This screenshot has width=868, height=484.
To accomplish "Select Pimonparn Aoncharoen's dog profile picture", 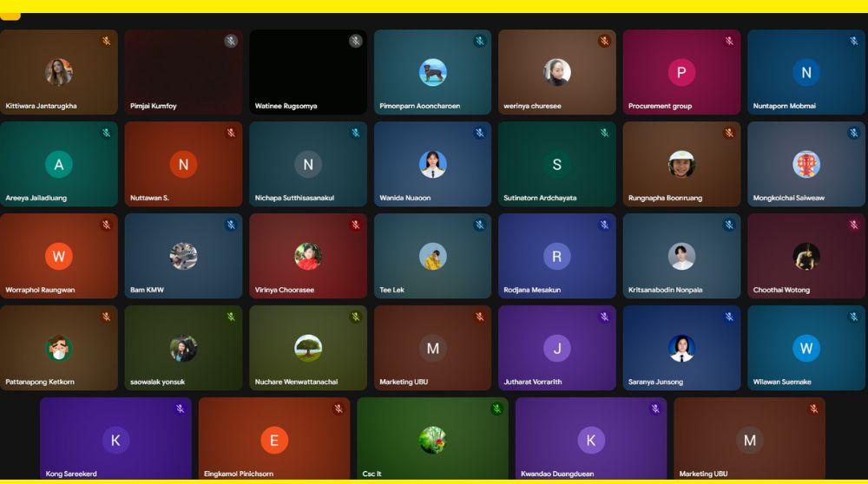I will [x=432, y=73].
